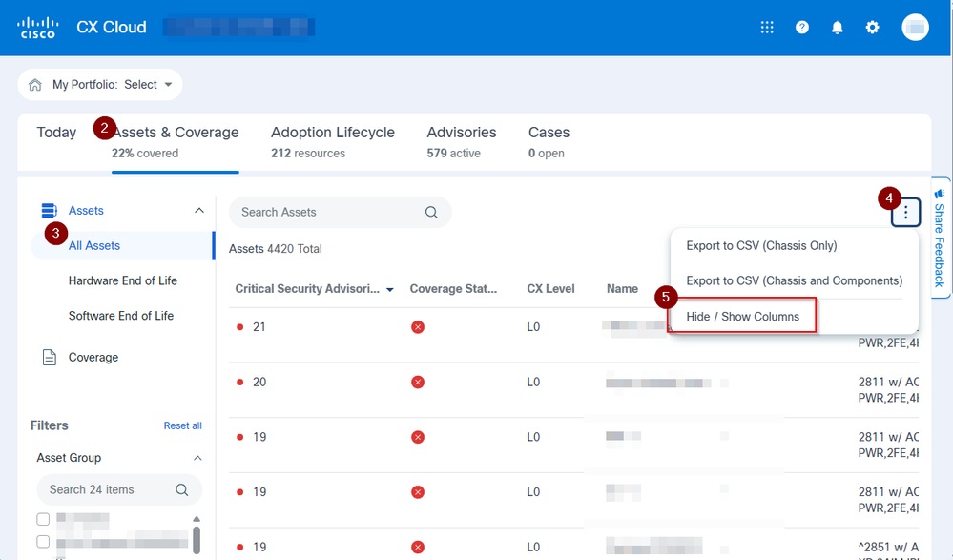Click the red coverage status icon in row 21

(x=418, y=327)
